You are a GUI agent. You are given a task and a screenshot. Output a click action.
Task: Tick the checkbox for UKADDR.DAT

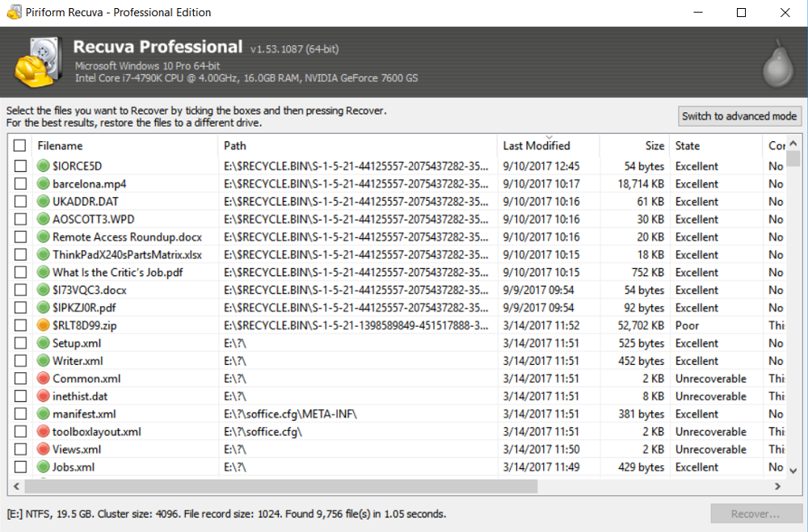click(x=20, y=202)
